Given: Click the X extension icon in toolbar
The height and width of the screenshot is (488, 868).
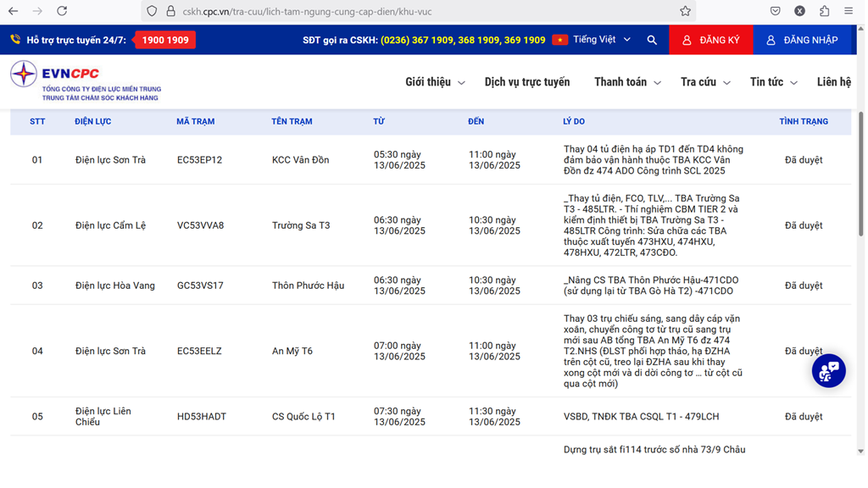Looking at the screenshot, I should (799, 11).
